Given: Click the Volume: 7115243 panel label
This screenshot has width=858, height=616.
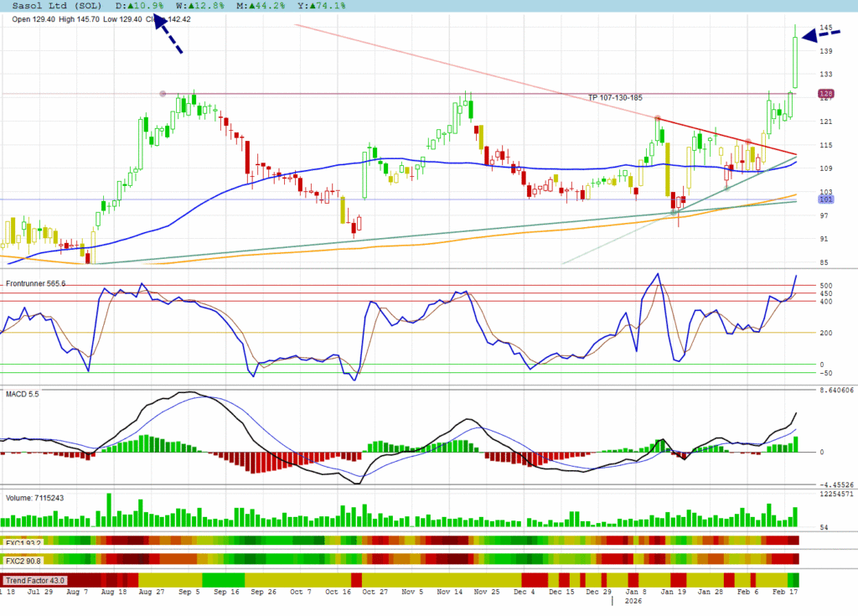Looking at the screenshot, I should pos(35,498).
